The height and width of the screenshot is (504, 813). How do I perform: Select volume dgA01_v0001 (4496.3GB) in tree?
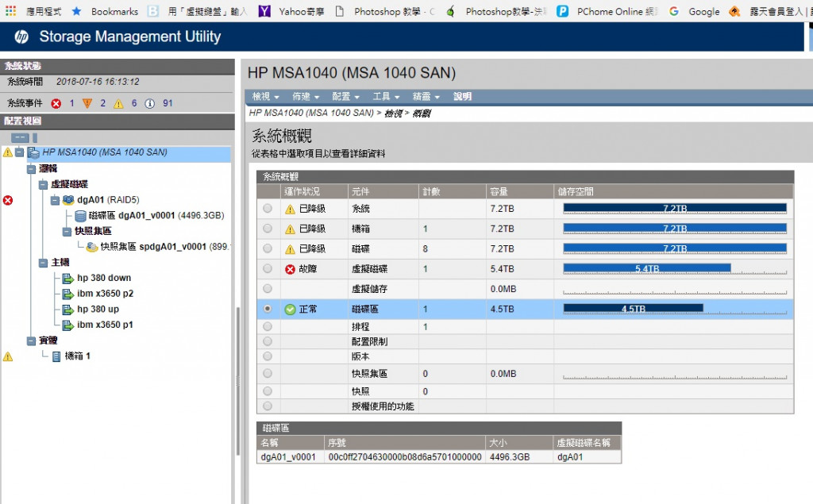point(156,216)
